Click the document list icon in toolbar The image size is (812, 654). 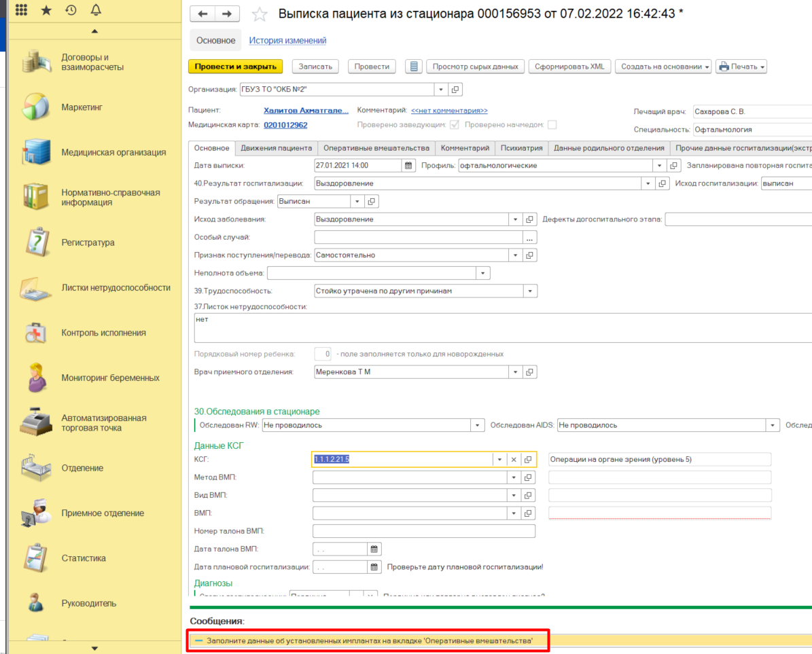(x=413, y=67)
